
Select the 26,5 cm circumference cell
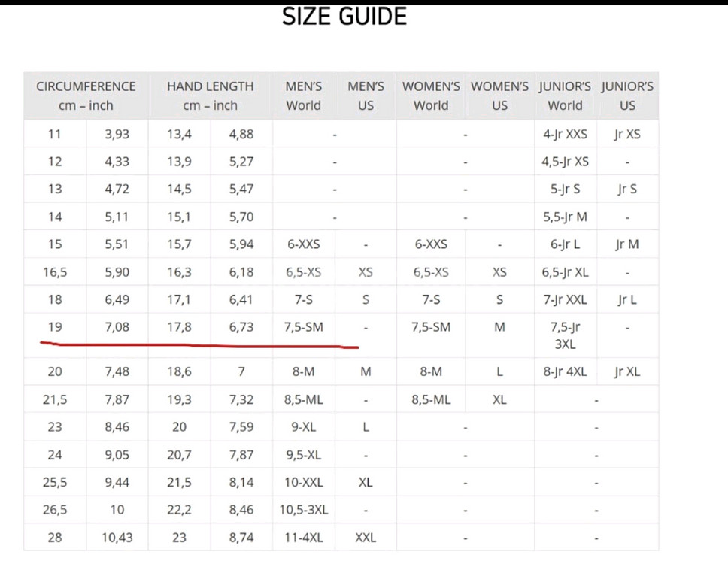coord(55,510)
